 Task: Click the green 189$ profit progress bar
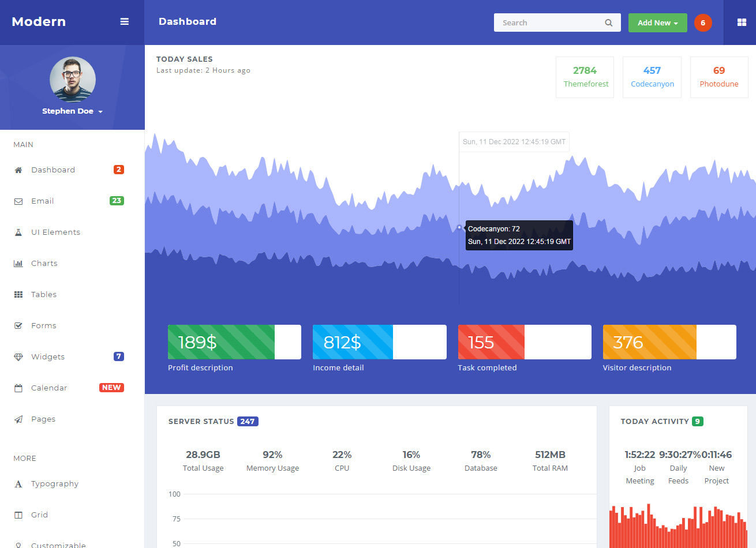(221, 342)
